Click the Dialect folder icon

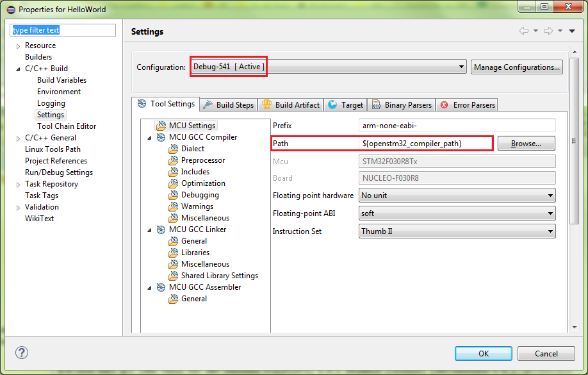173,149
